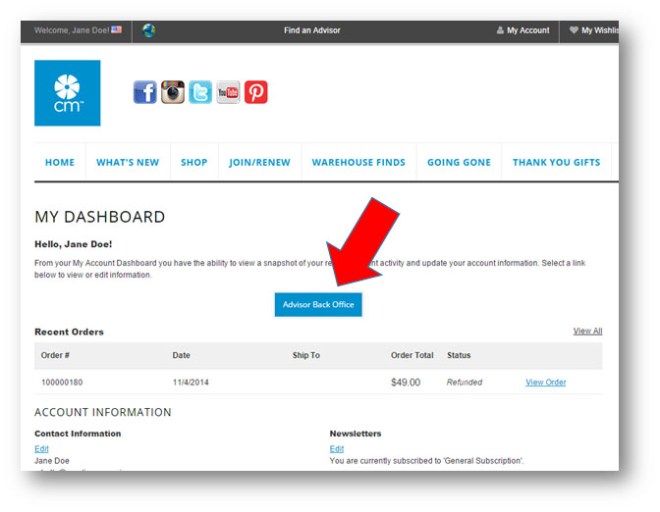660x512 pixels.
Task: Click the globe icon in top bar
Action: [149, 30]
